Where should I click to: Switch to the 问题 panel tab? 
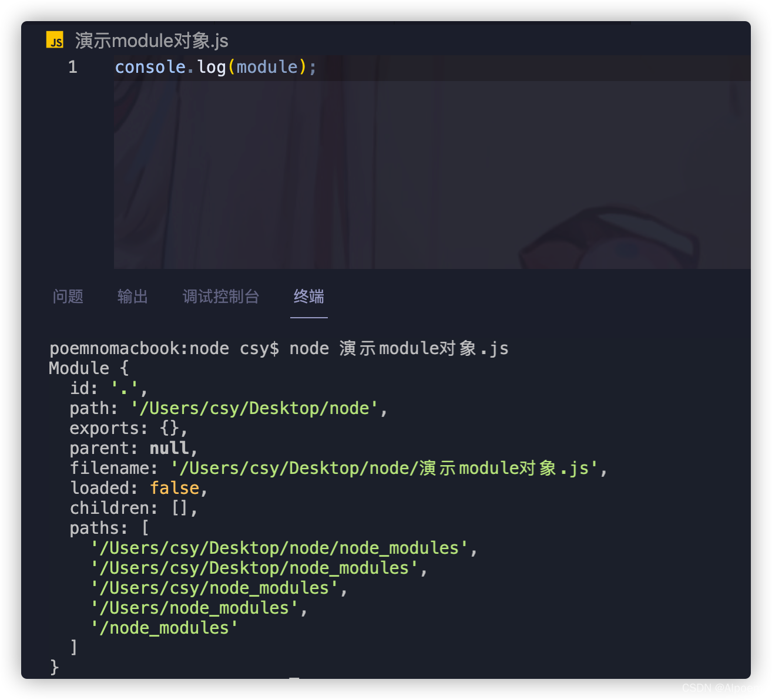(x=68, y=297)
